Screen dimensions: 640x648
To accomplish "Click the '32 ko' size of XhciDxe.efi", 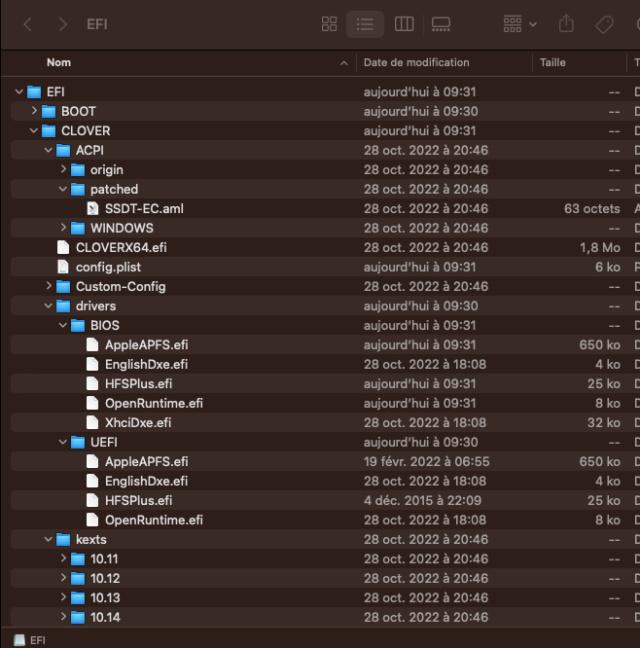I will (x=604, y=422).
